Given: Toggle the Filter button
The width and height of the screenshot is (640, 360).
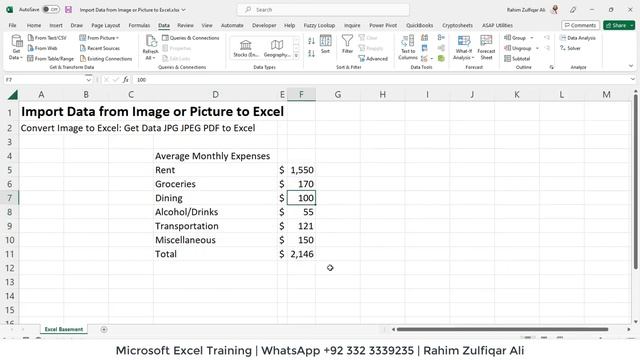Looking at the screenshot, I should pos(347,44).
